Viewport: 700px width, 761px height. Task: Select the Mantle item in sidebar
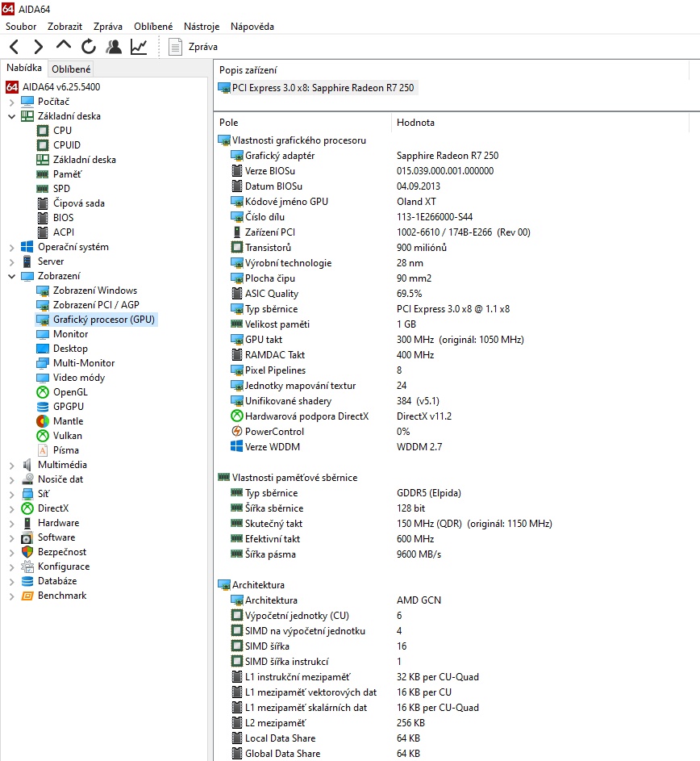pos(68,421)
